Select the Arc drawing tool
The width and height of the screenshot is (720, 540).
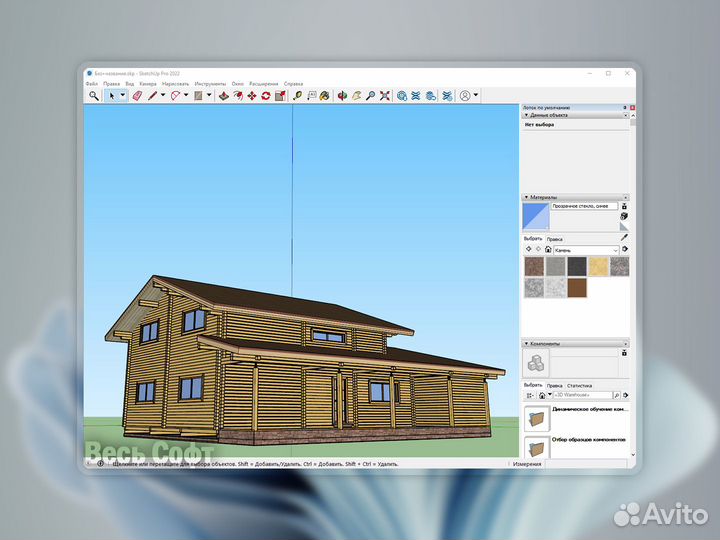175,96
